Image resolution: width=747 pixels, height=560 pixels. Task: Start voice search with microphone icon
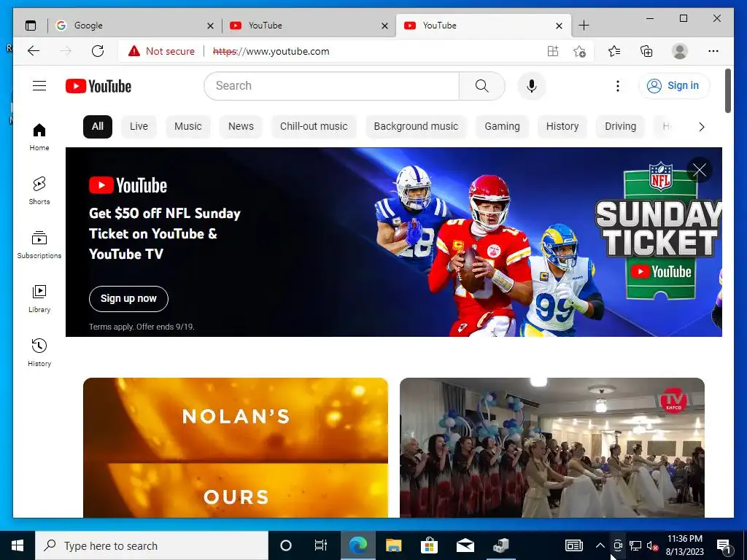tap(532, 86)
